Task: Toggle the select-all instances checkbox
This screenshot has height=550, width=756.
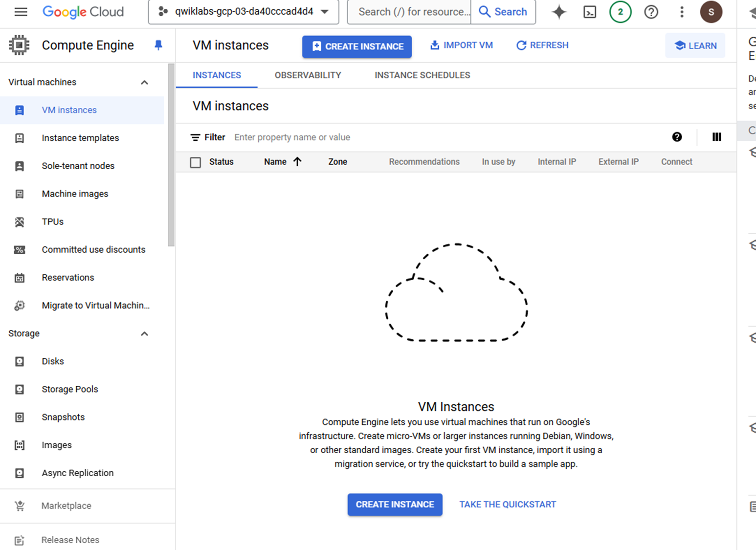Action: 196,162
